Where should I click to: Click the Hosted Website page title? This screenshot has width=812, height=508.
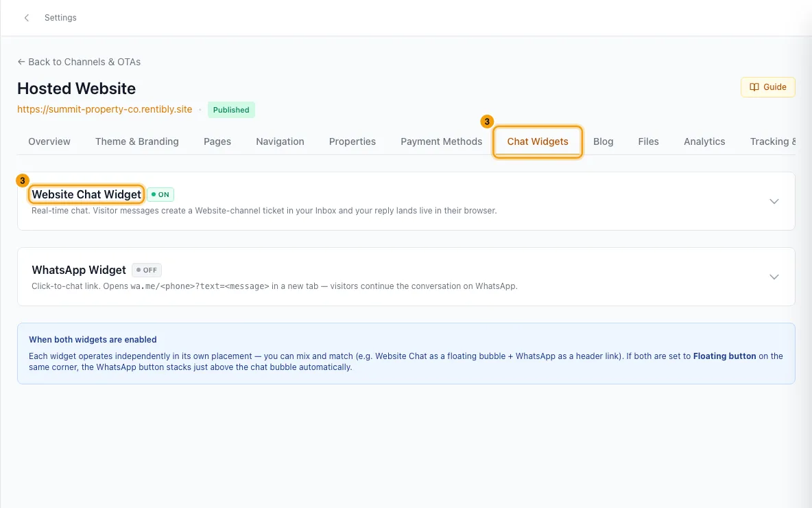[x=77, y=89]
